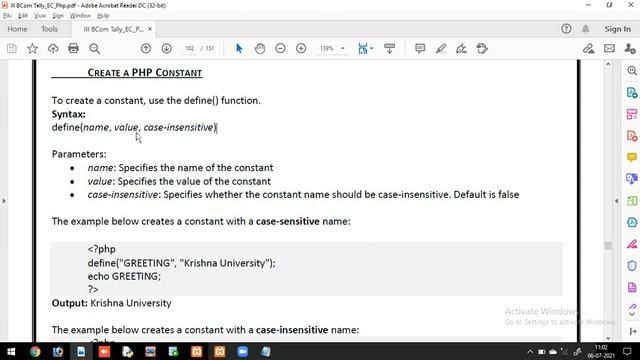640x360 pixels.
Task: Click the stamp tool icon
Action: [x=482, y=49]
